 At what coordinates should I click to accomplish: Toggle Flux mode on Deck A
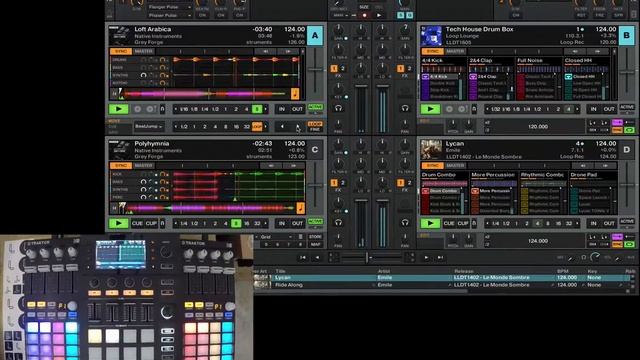click(162, 109)
